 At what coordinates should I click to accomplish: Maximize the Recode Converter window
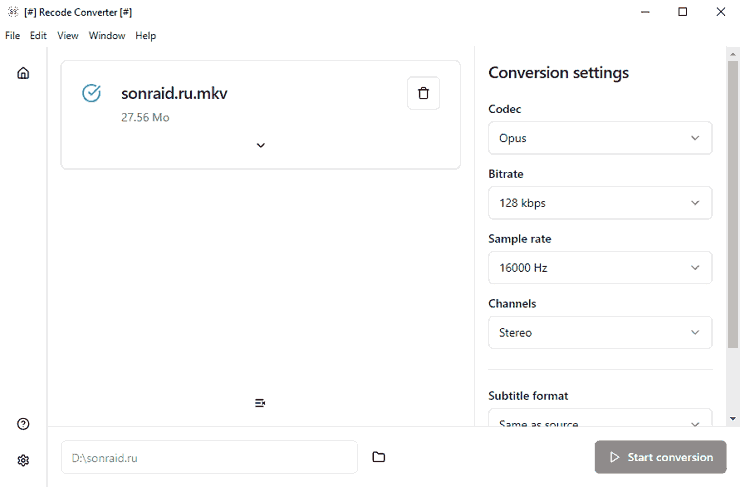(x=682, y=12)
